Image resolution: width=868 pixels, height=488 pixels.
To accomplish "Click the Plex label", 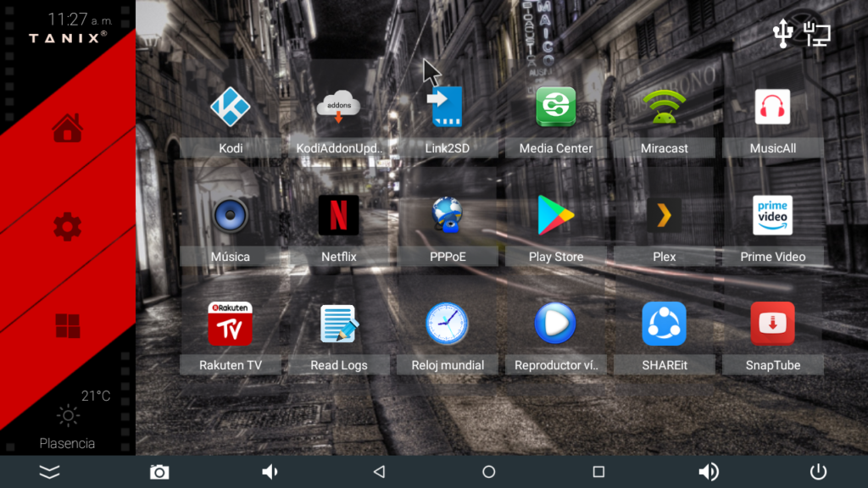I will (x=665, y=257).
